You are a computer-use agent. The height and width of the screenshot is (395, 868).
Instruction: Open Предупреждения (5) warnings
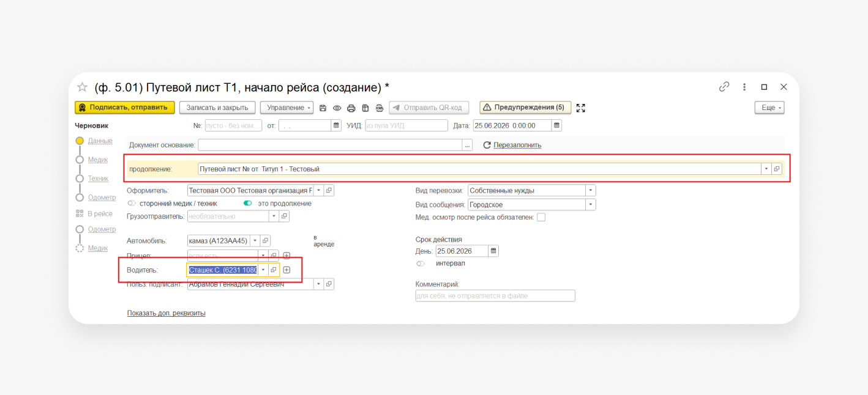click(x=525, y=108)
